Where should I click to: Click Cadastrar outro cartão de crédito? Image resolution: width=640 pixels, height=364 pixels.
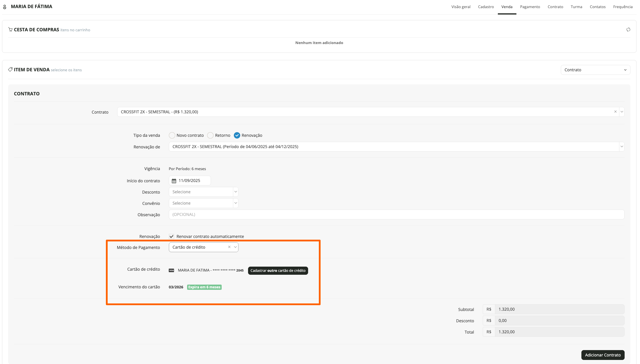[278, 271]
